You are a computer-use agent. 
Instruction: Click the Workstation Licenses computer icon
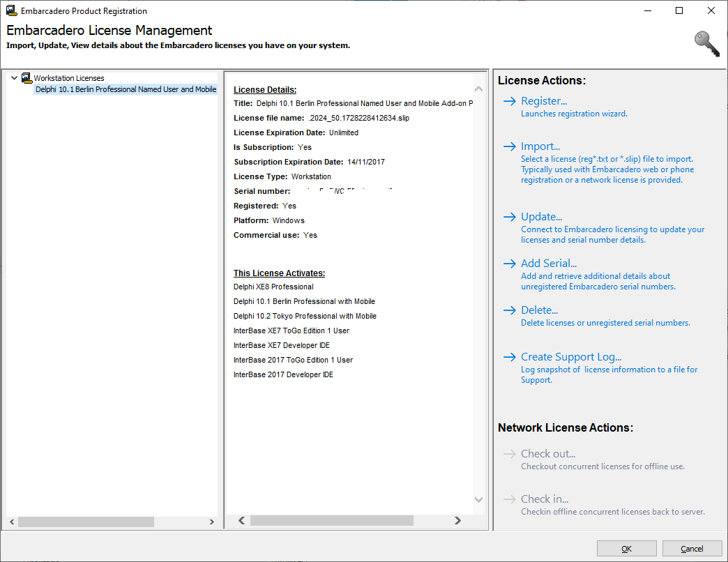(x=26, y=78)
